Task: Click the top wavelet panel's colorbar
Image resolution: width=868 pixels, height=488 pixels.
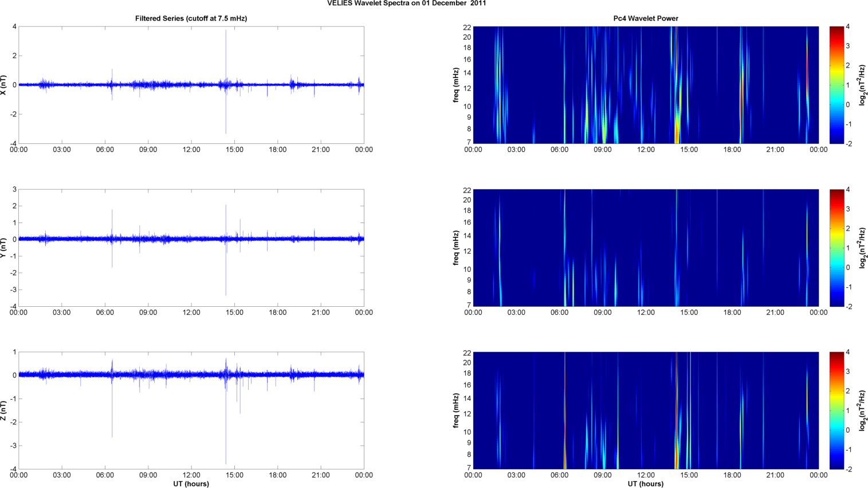Action: pyautogui.click(x=836, y=85)
